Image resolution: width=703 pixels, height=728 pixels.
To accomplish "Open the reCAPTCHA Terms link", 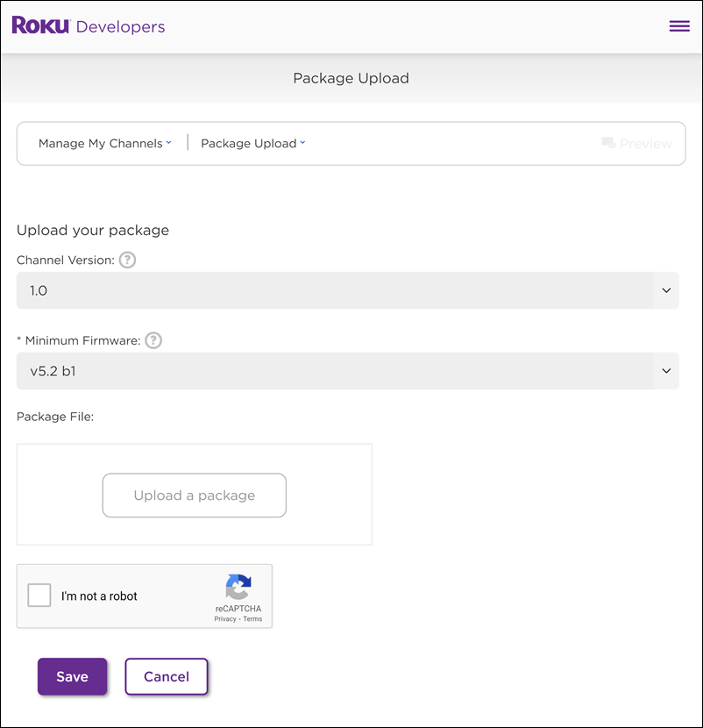I will (252, 618).
